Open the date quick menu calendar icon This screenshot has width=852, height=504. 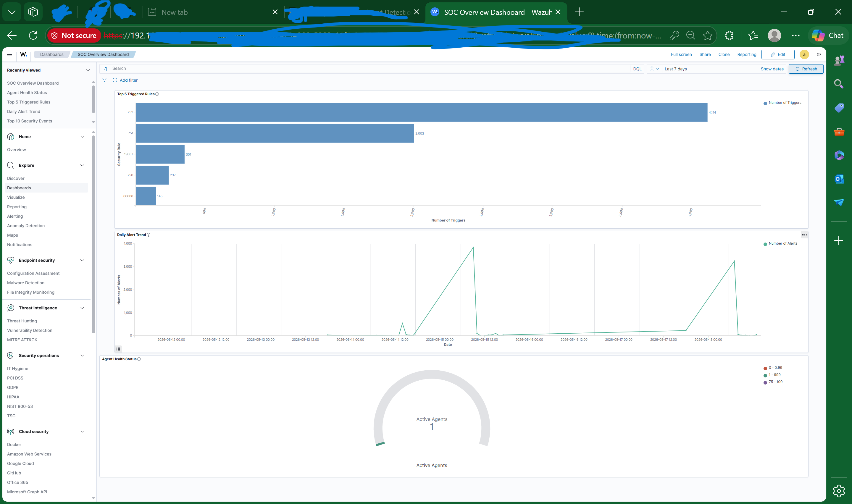coord(654,69)
